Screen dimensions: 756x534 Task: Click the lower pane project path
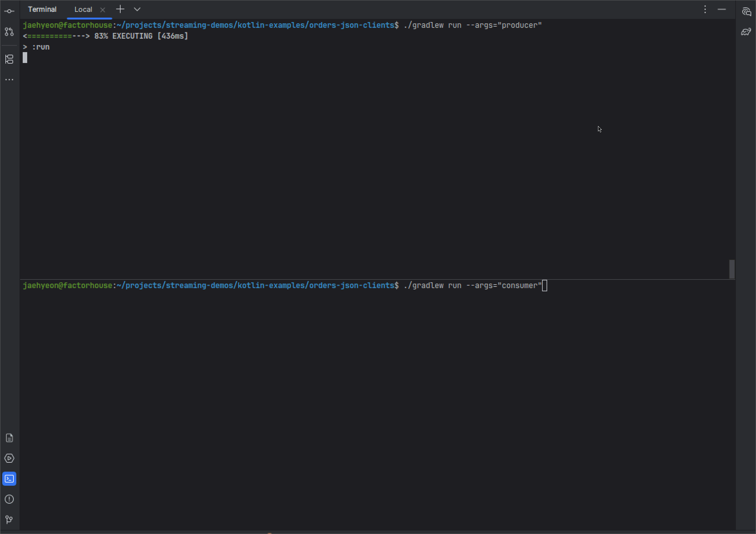click(x=256, y=286)
